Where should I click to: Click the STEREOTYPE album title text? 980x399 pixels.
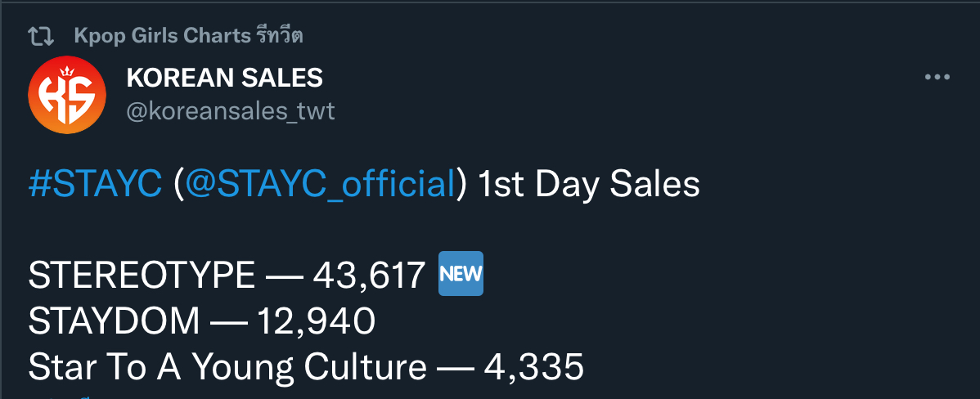(142, 276)
